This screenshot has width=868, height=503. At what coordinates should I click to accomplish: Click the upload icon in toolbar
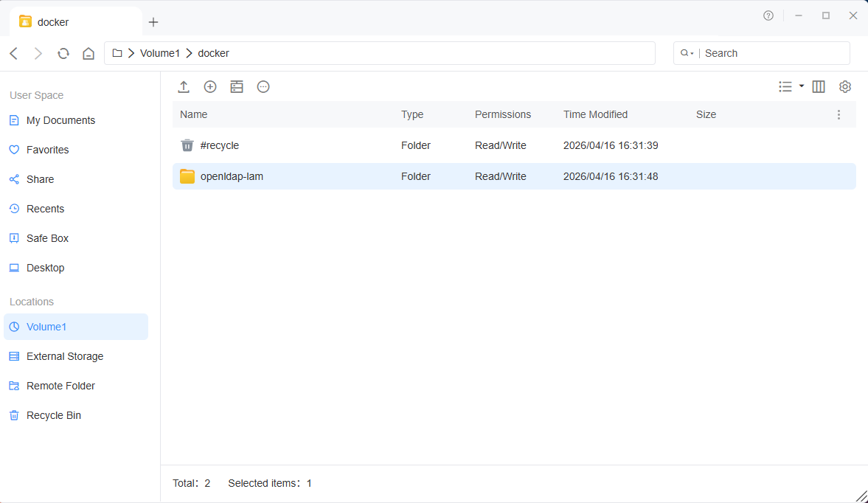tap(184, 87)
